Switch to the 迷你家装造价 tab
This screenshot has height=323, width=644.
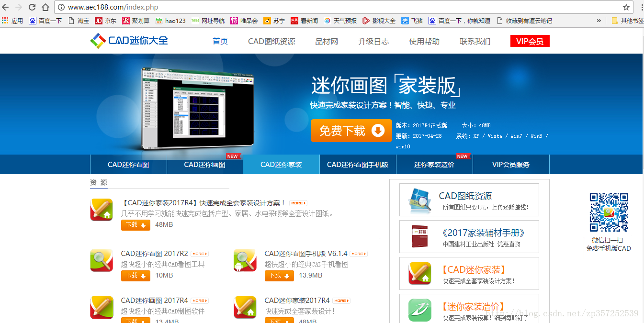pos(434,165)
